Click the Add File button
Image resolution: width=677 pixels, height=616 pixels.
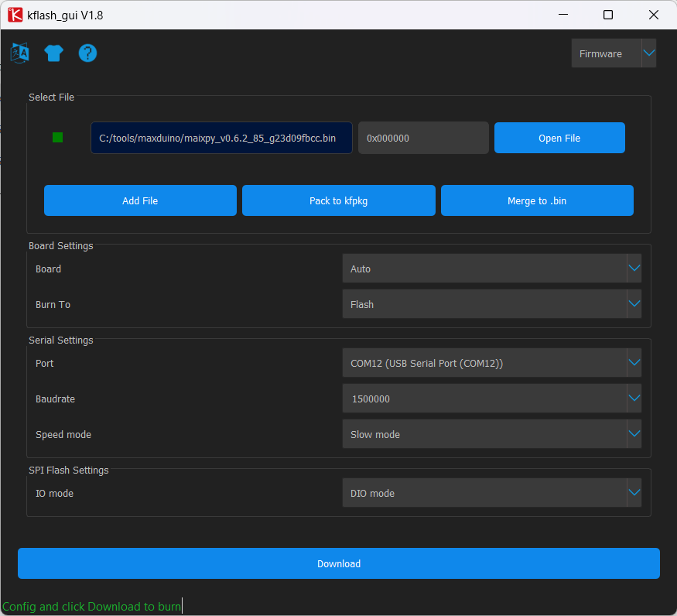coord(140,200)
